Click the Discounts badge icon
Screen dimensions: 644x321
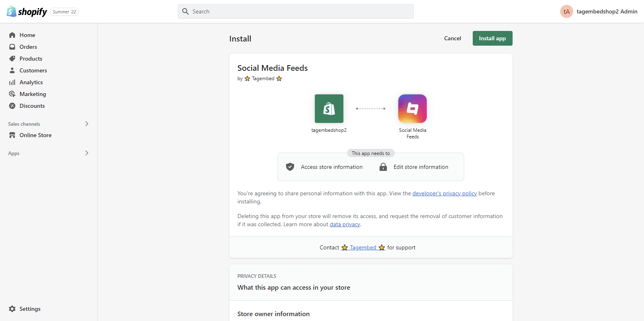12,106
